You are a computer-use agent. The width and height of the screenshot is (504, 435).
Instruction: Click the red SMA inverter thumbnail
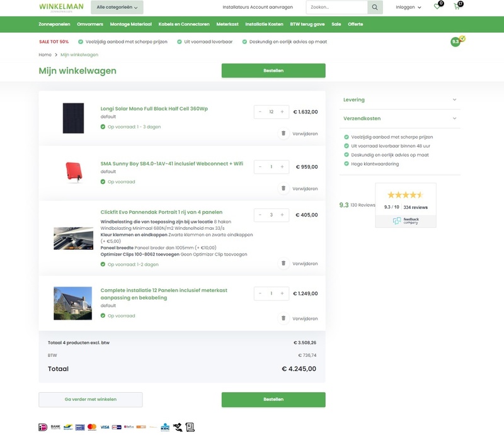[x=74, y=172]
